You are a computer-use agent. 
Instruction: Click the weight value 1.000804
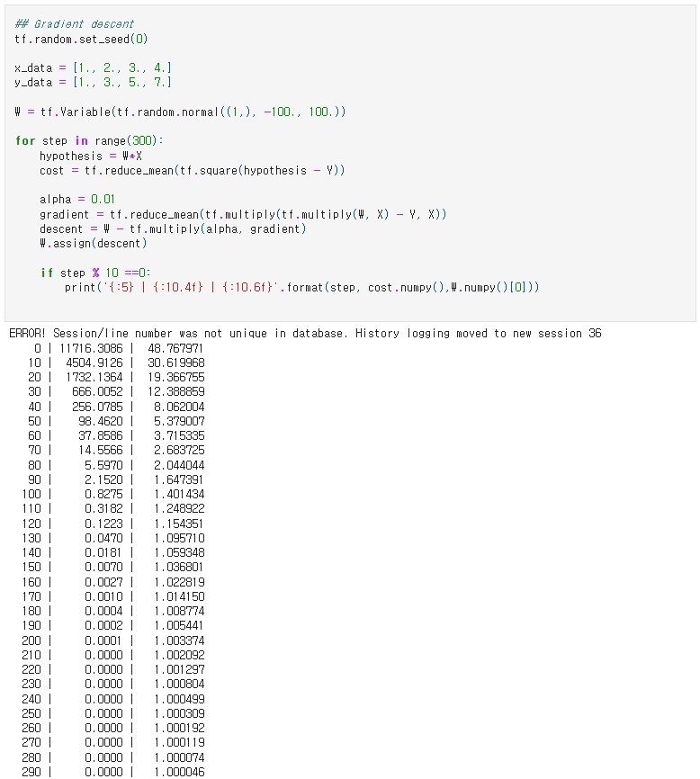pyautogui.click(x=179, y=684)
